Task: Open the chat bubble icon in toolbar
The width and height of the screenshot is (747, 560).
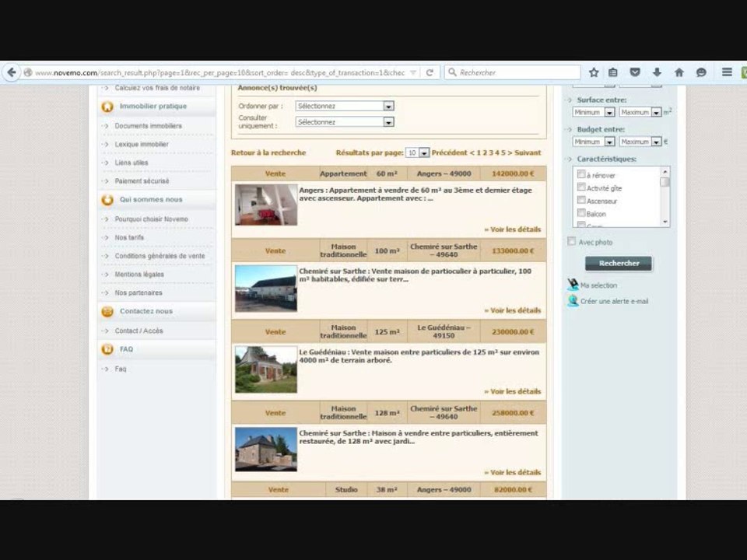Action: 701,72
